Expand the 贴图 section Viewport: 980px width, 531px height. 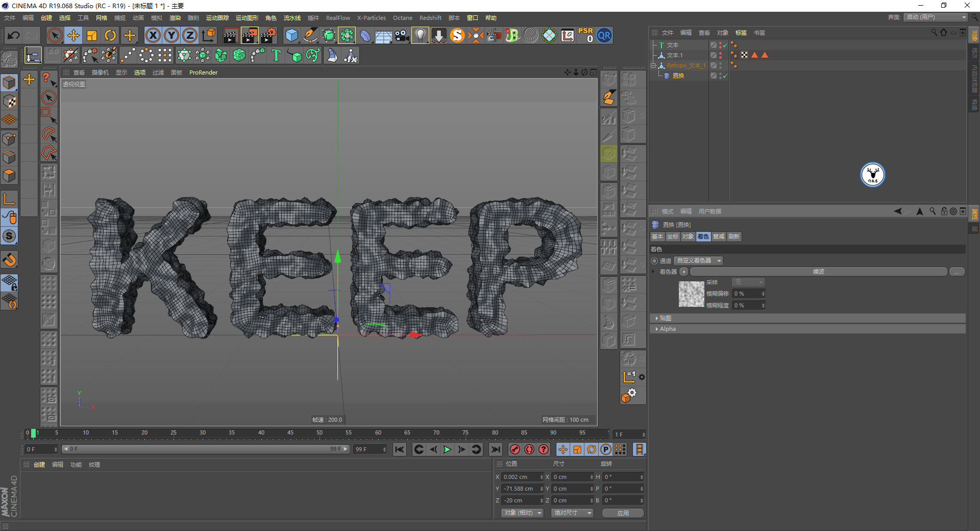665,318
